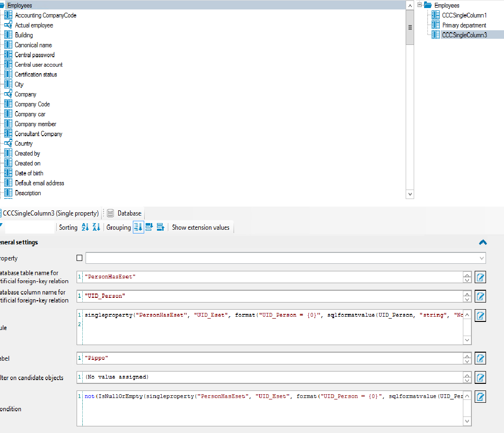Sort properties ascending A to Z
Viewport: 504px width, 433px height.
coord(85,227)
